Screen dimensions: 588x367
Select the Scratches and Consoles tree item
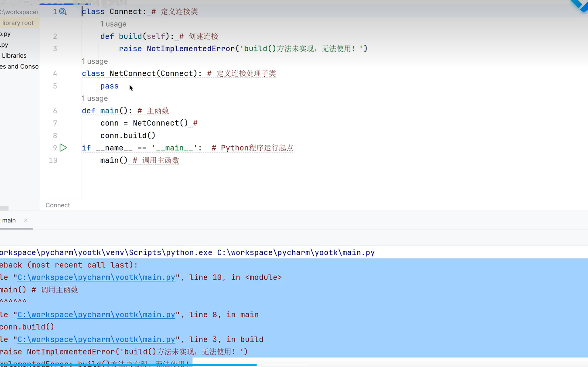[19, 67]
